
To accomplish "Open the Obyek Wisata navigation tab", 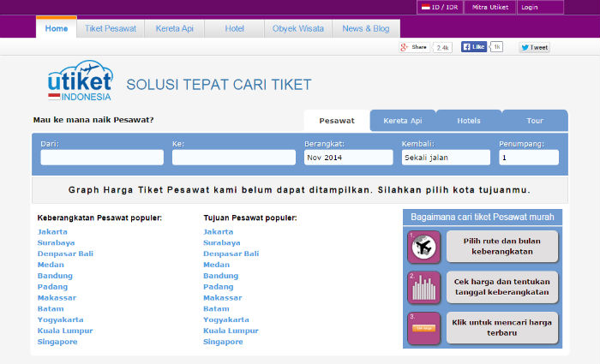I will click(x=298, y=28).
